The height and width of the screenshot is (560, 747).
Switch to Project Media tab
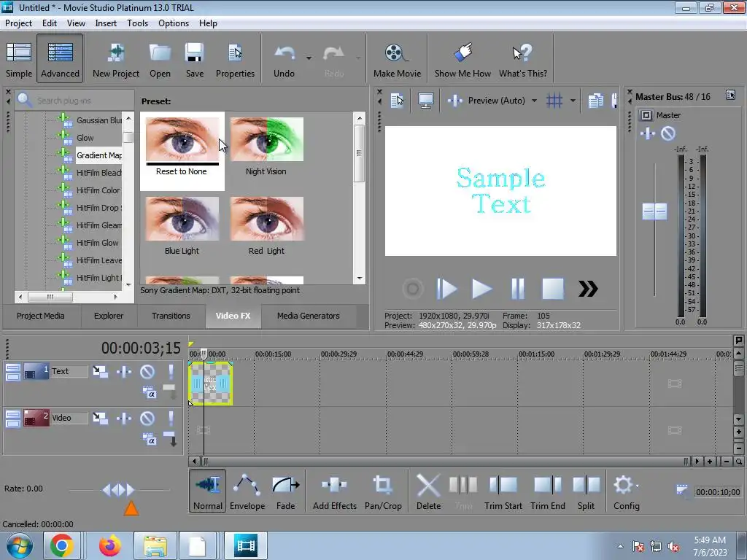41,316
